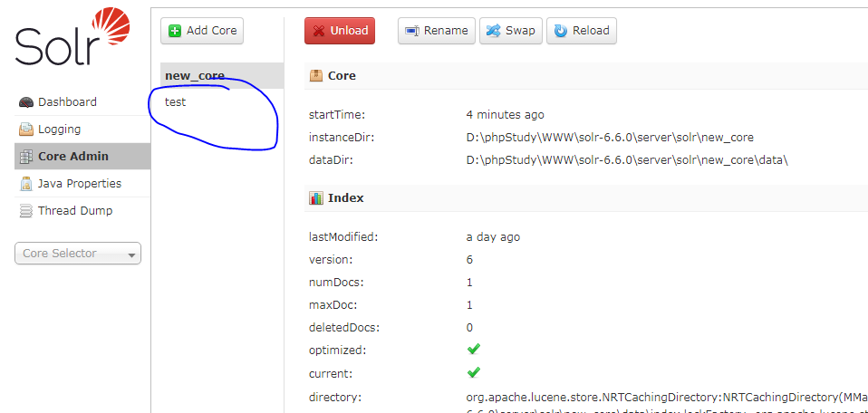This screenshot has width=868, height=413.
Task: Select Core Admin menu item
Action: tap(82, 156)
